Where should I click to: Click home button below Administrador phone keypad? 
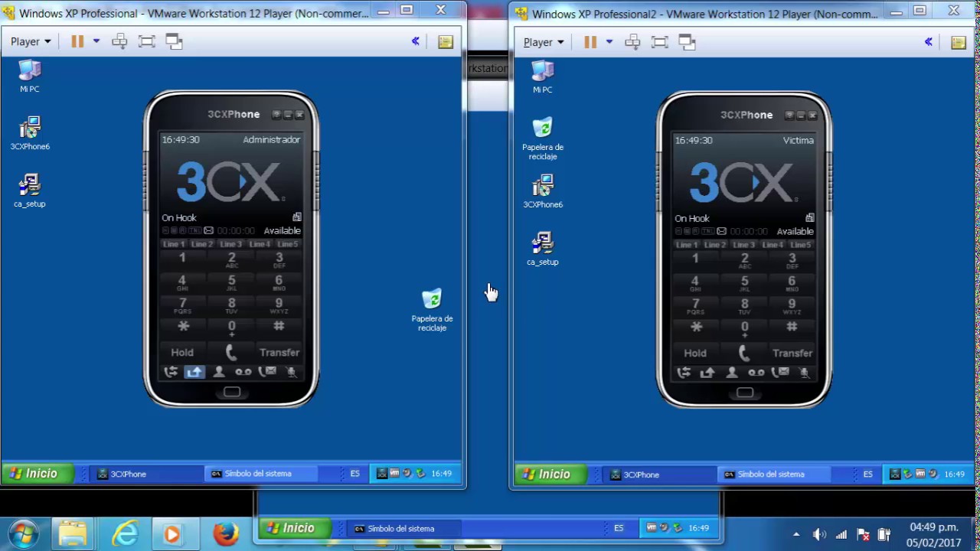[232, 392]
